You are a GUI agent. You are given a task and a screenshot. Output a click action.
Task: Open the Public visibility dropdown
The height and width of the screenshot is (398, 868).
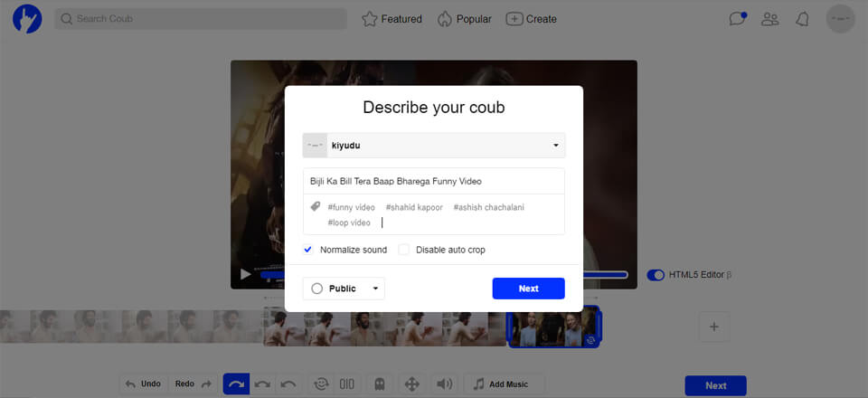[x=344, y=289]
